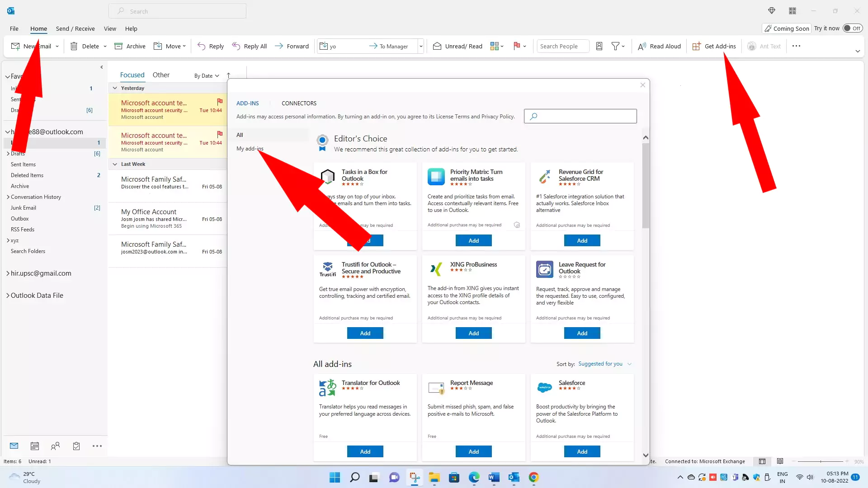Screen dimensions: 868x488
Task: Open the Follow Up flag dropdown
Action: tap(519, 46)
